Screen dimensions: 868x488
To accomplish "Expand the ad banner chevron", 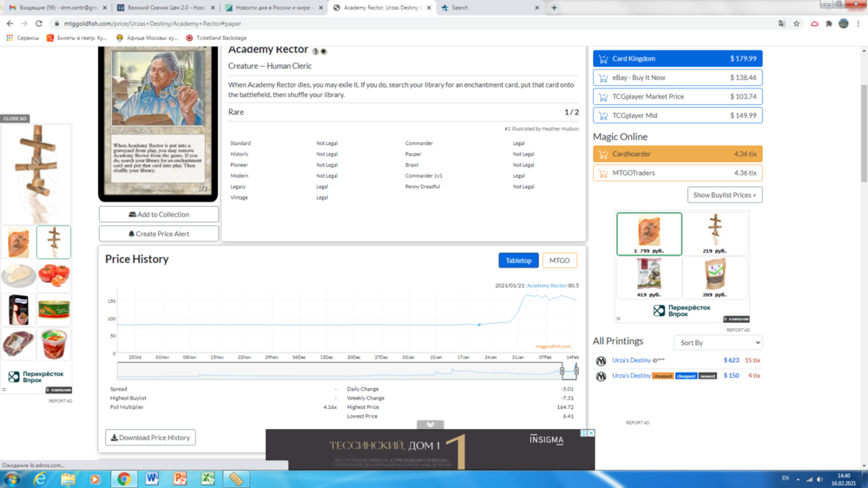I will click(x=431, y=425).
